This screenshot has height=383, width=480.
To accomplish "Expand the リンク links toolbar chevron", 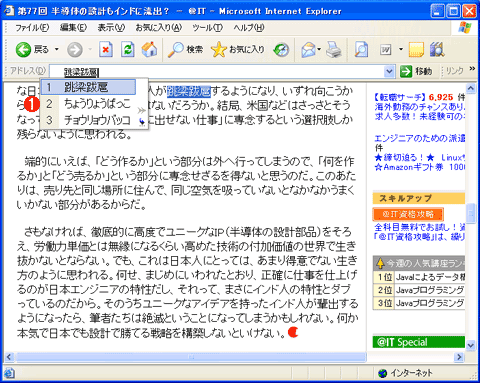I will 472,69.
